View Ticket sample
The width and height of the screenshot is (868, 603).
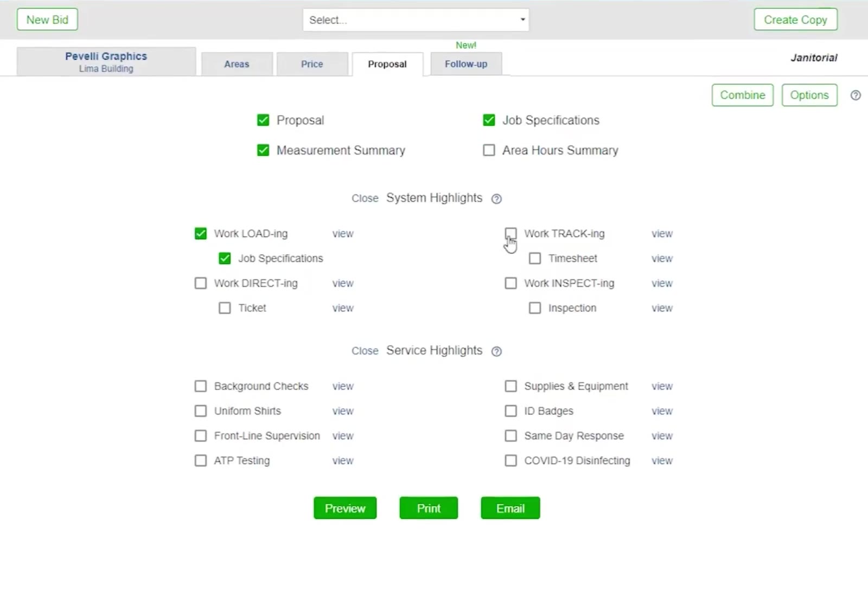[343, 308]
